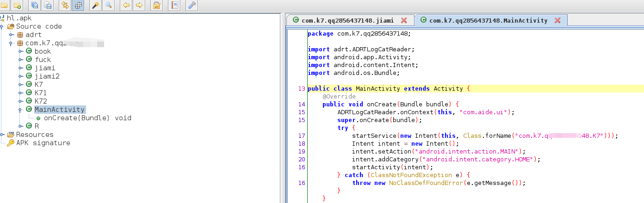
Task: Open the APK signature item
Action: pos(43,143)
